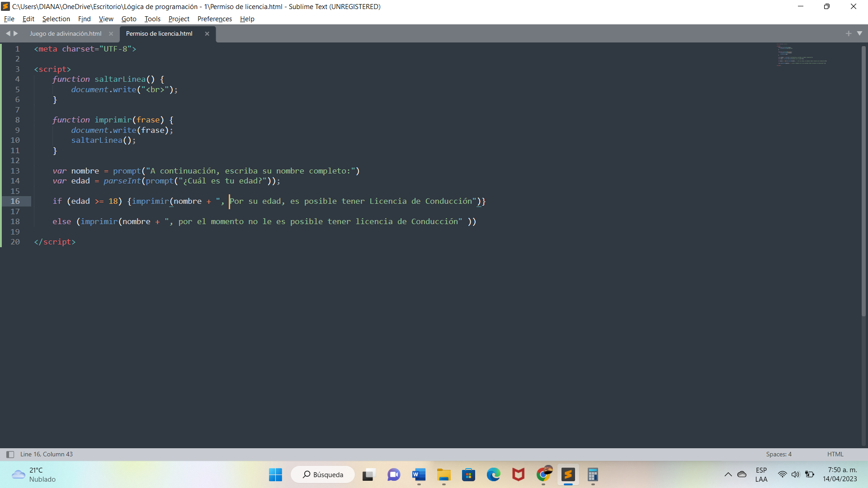
Task: Click the Sublime Text taskbar icon
Action: click(x=568, y=475)
